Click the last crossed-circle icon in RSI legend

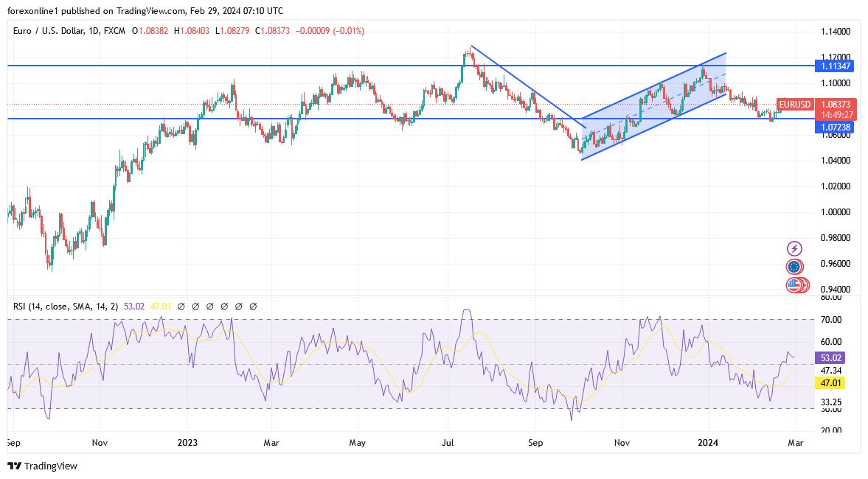254,304
